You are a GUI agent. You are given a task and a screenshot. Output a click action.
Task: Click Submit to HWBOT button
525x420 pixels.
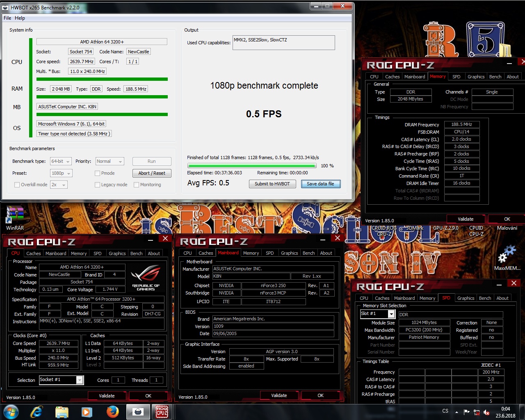[x=272, y=184]
